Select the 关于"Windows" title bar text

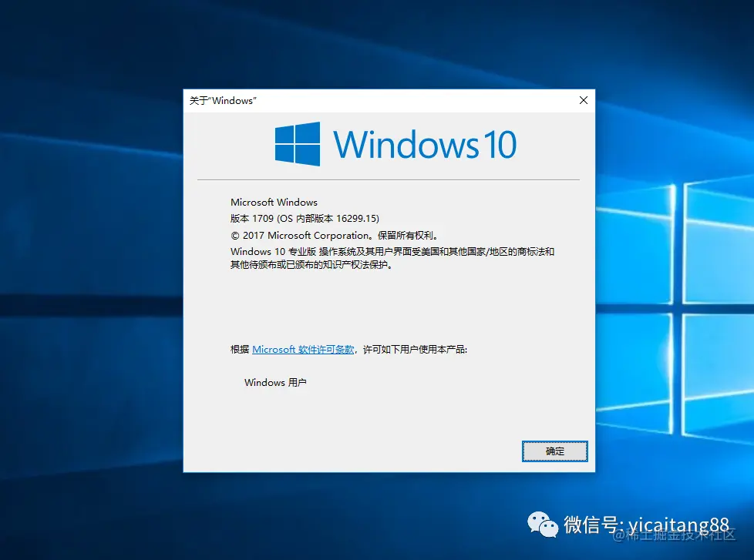coord(222,101)
